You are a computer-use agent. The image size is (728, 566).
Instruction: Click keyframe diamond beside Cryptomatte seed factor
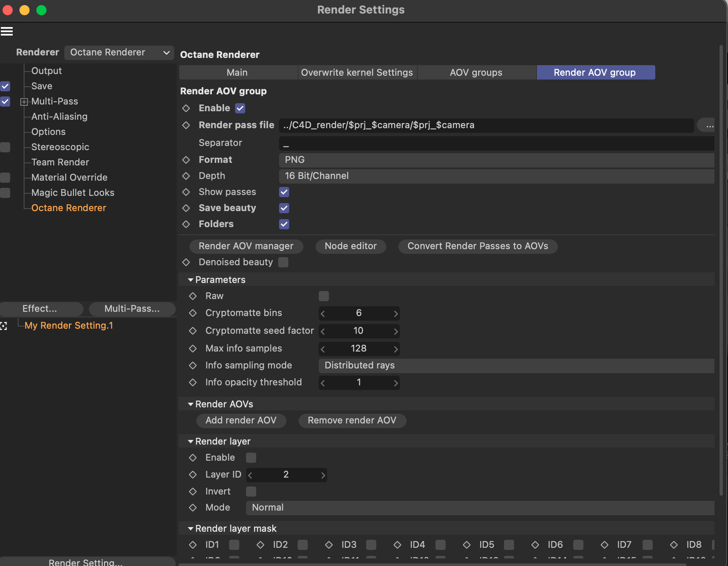point(193,331)
